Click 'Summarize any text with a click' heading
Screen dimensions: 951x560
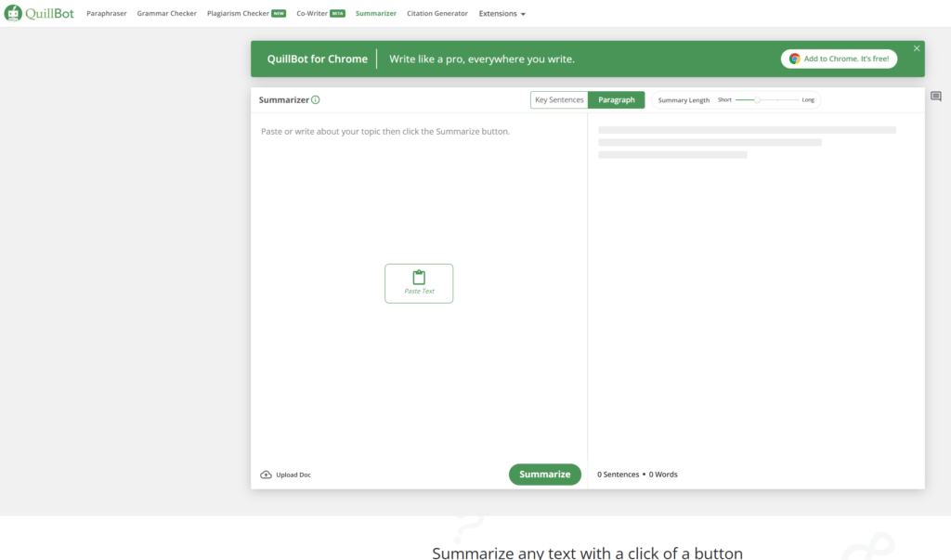pos(587,553)
